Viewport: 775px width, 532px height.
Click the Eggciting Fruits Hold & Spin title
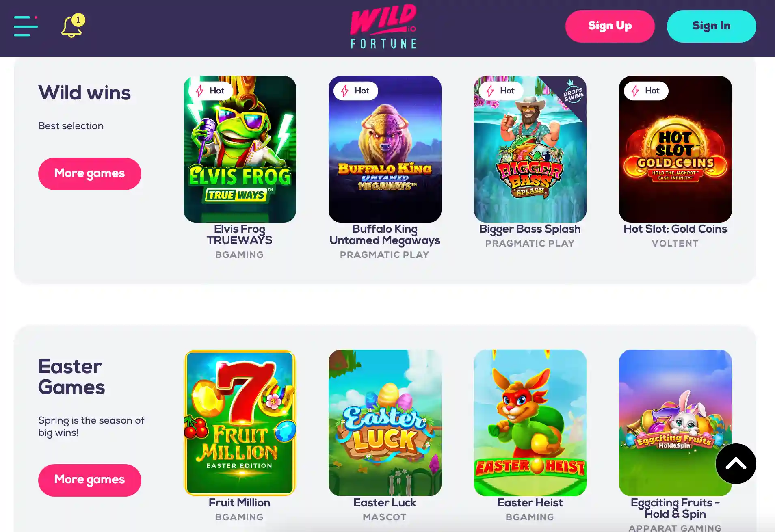[675, 508]
